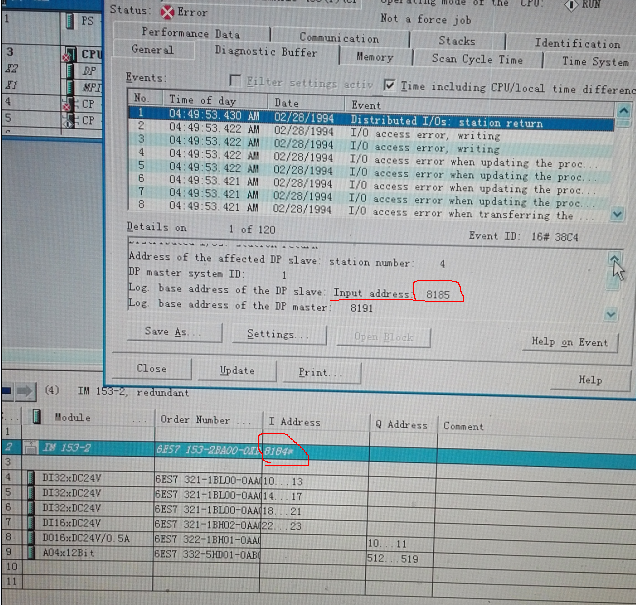Select event 8 I/O access error when transferring

370,209
